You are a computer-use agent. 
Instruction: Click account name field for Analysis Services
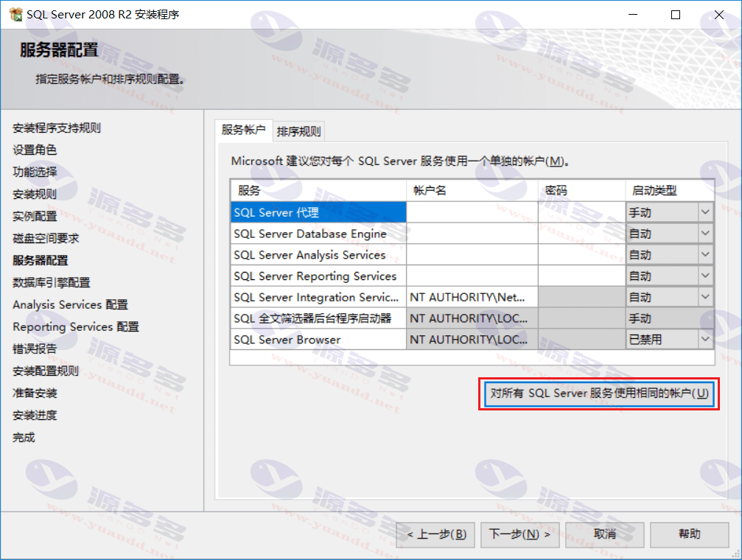click(472, 255)
